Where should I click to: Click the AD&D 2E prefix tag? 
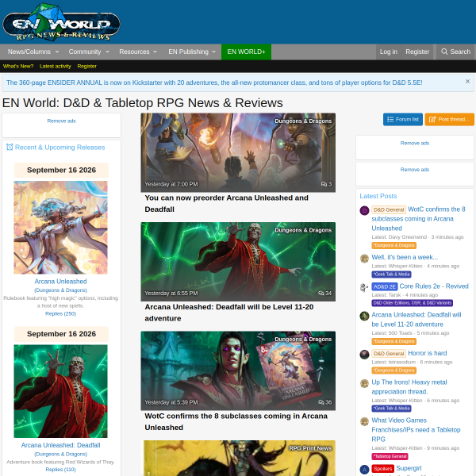(384, 286)
